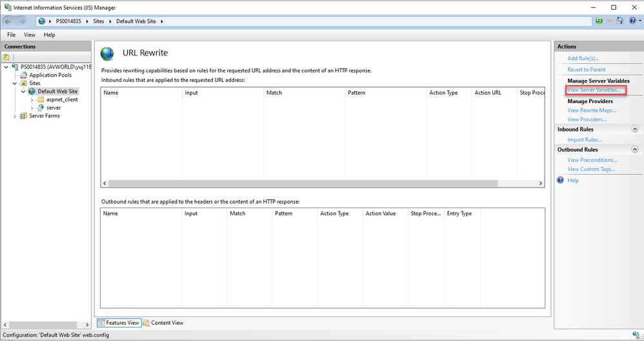Expand the aspnet_client node

tap(32, 100)
